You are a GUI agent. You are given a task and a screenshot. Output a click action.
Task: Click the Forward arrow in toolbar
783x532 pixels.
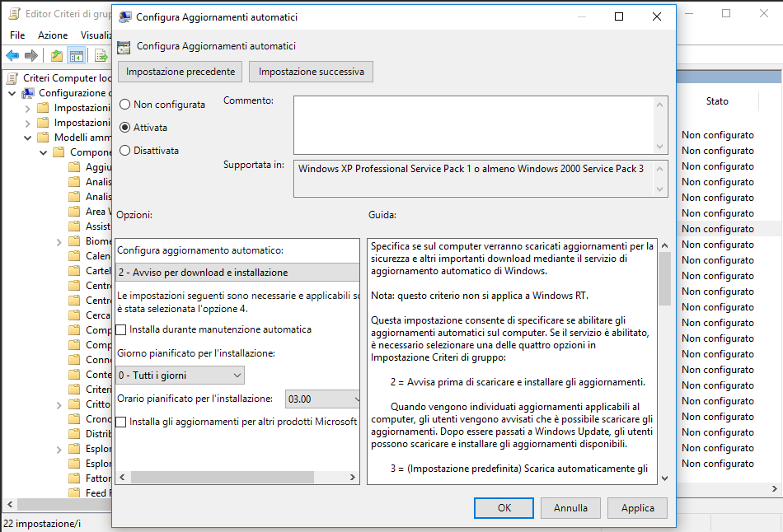pos(31,56)
